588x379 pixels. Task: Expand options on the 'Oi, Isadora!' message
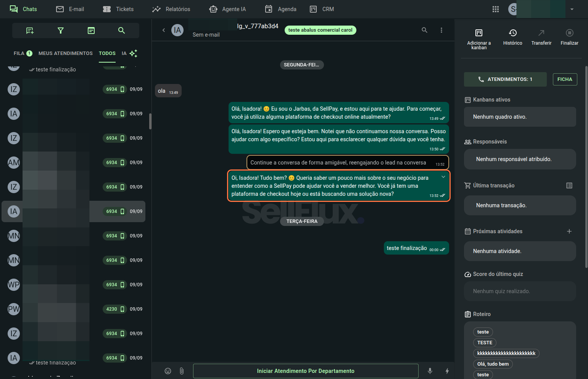[443, 177]
